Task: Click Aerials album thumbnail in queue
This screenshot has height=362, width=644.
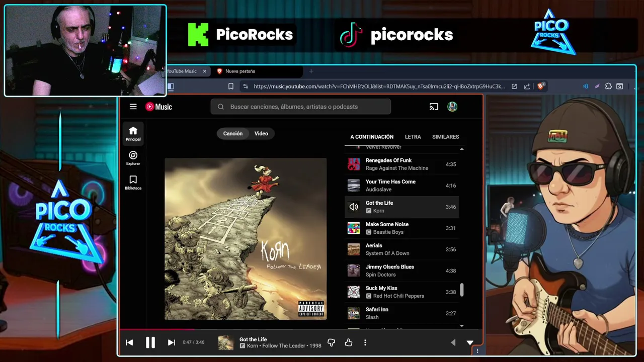Action: point(354,249)
